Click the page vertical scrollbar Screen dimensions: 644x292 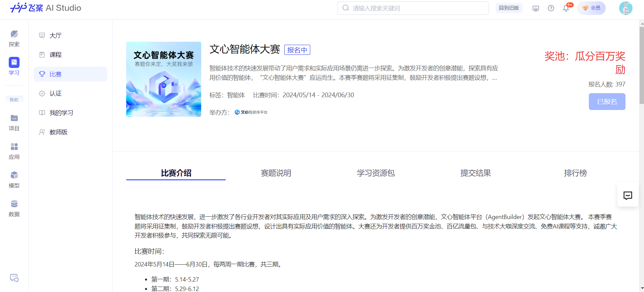[641, 66]
